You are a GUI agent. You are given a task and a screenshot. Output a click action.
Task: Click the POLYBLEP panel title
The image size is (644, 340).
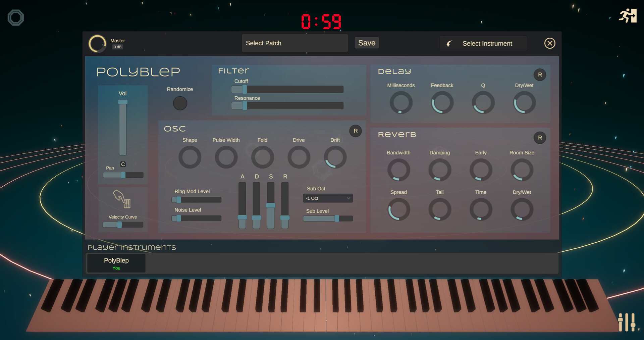tap(138, 71)
